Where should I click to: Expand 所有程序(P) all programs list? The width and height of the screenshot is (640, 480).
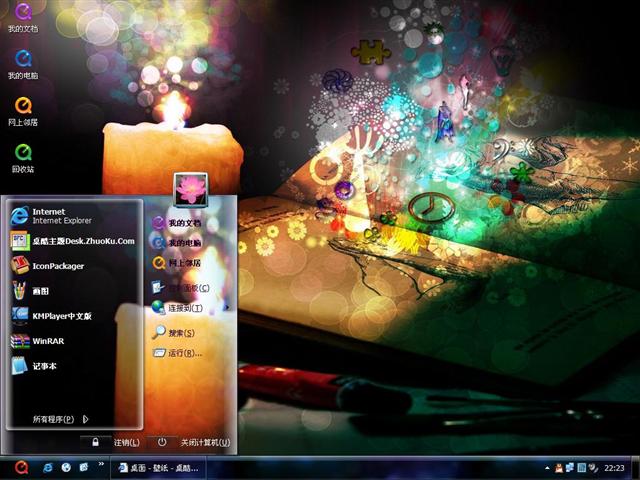tap(60, 419)
